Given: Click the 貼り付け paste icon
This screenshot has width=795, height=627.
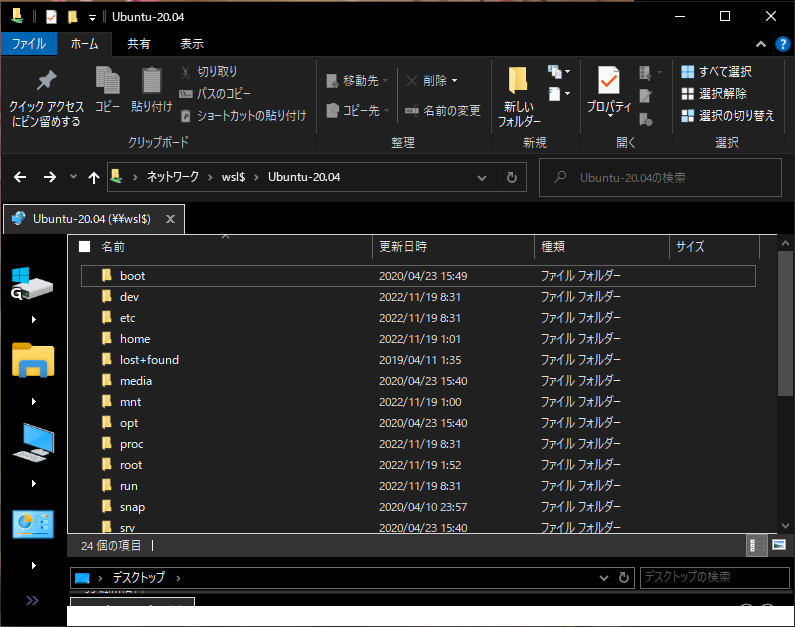Looking at the screenshot, I should pyautogui.click(x=151, y=81).
